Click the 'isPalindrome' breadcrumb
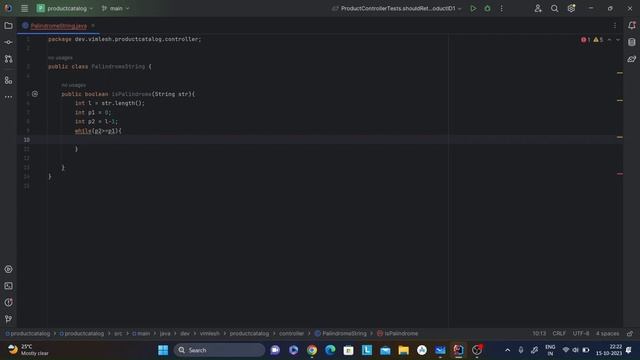The width and height of the screenshot is (640, 360). (x=398, y=333)
